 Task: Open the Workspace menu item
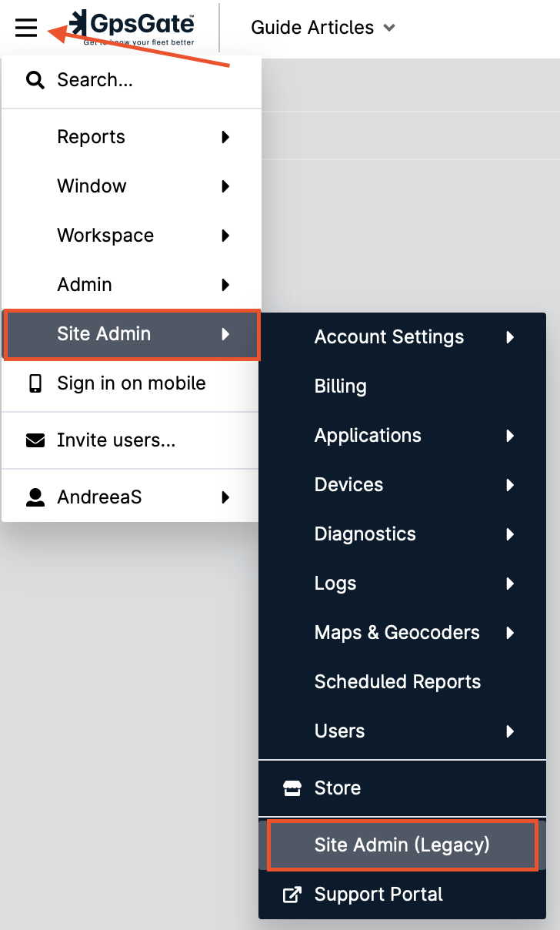(x=132, y=236)
